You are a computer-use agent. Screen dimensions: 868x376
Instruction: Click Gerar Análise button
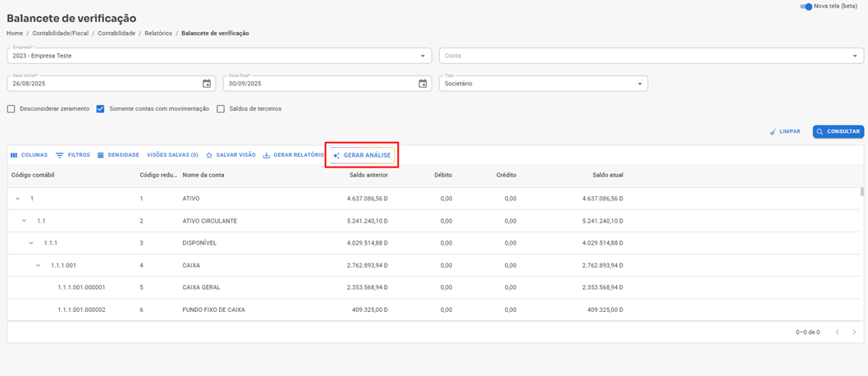tap(362, 156)
